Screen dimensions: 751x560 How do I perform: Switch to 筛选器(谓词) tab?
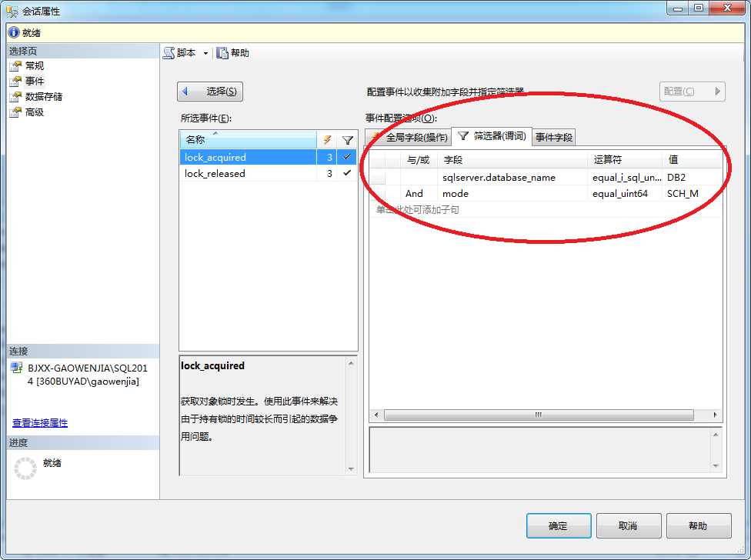[492, 136]
